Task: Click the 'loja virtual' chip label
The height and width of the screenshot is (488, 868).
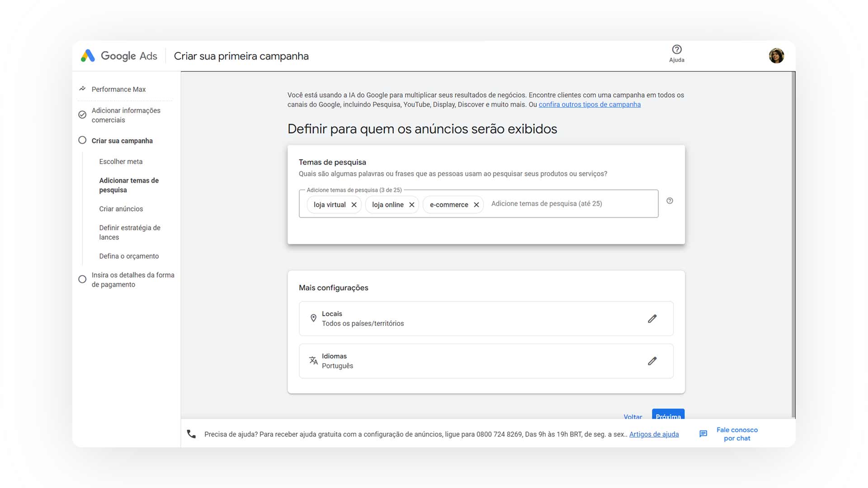Action: 330,205
